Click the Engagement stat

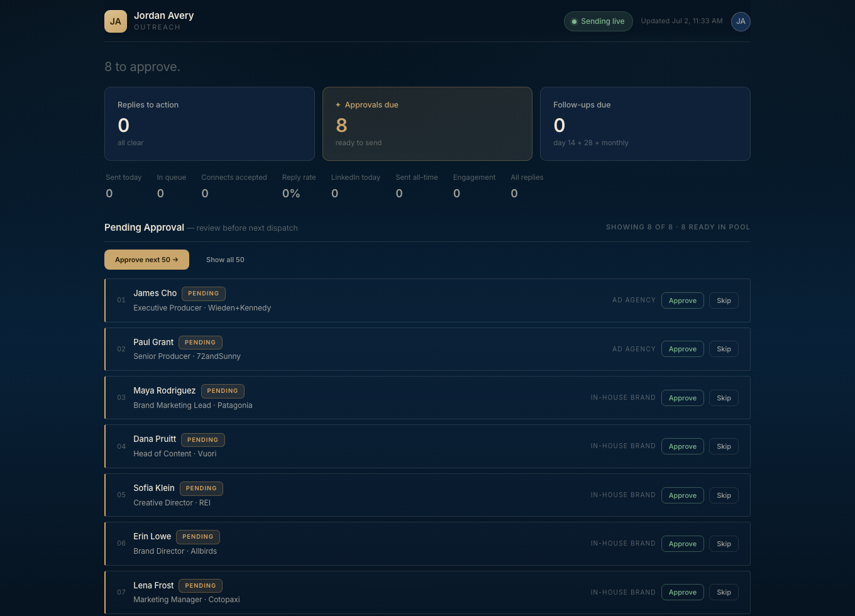click(474, 186)
